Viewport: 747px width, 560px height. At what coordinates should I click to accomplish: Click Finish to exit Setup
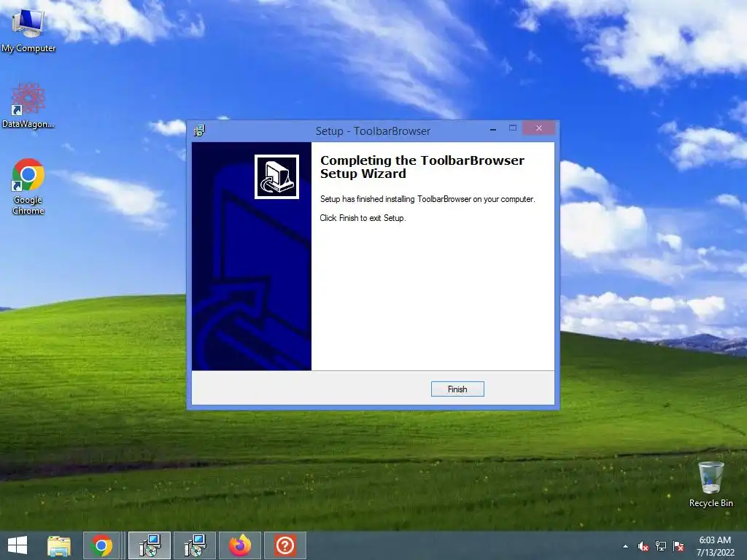[x=457, y=389]
